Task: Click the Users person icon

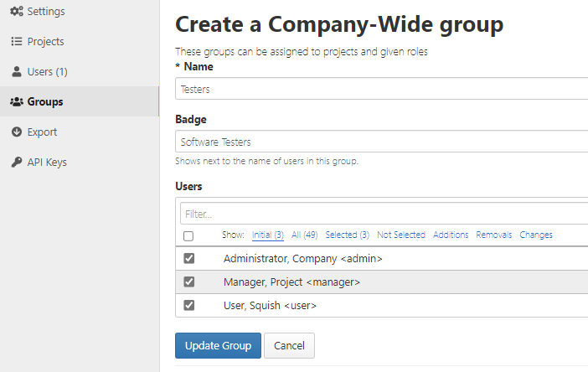Action: (x=17, y=71)
